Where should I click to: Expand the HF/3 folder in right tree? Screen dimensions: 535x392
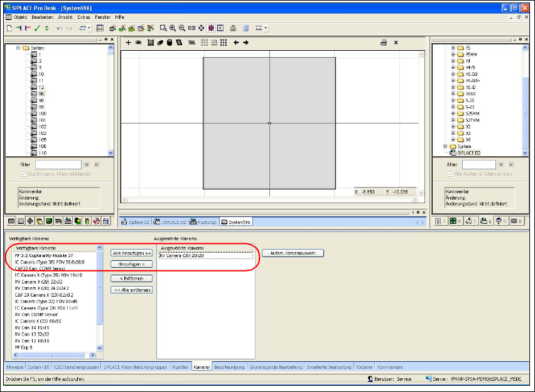(453, 68)
